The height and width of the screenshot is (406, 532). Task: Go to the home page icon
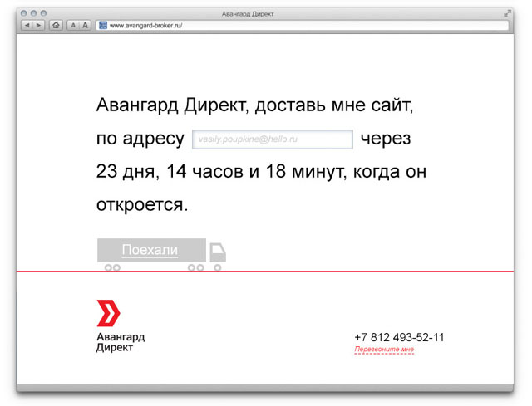point(56,26)
